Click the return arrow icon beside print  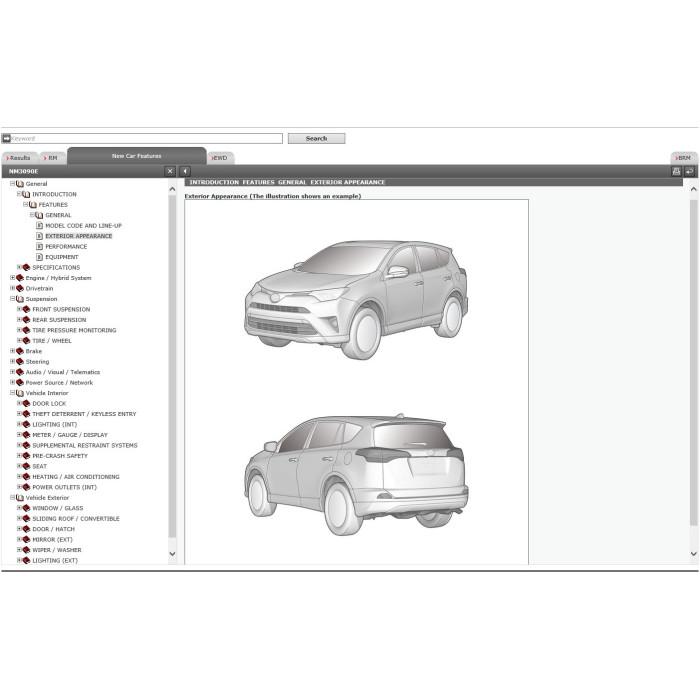tap(690, 171)
